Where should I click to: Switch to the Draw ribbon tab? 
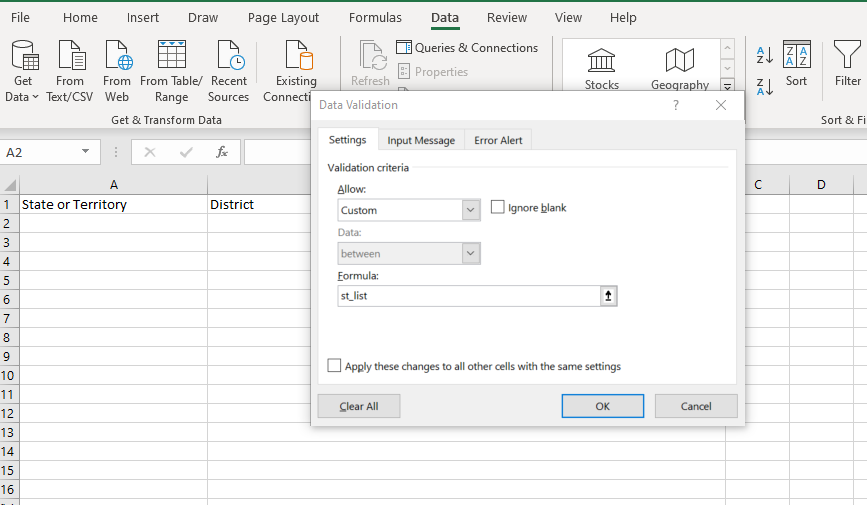tap(203, 18)
